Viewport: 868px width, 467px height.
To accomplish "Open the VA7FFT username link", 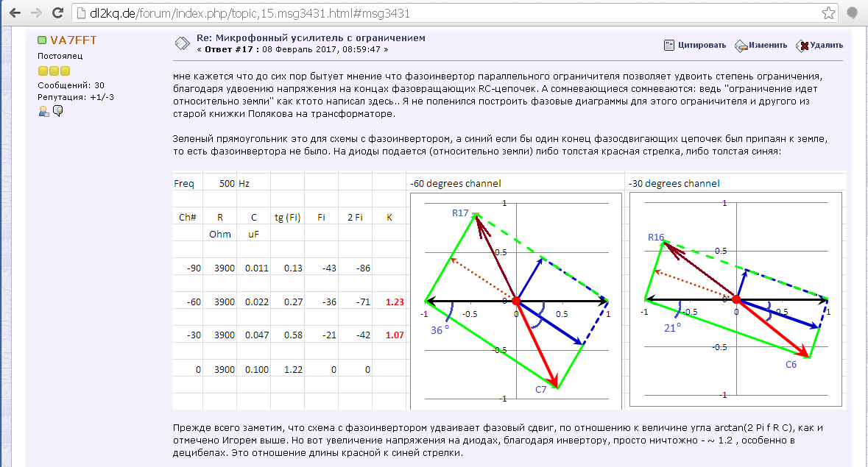I will pyautogui.click(x=73, y=40).
